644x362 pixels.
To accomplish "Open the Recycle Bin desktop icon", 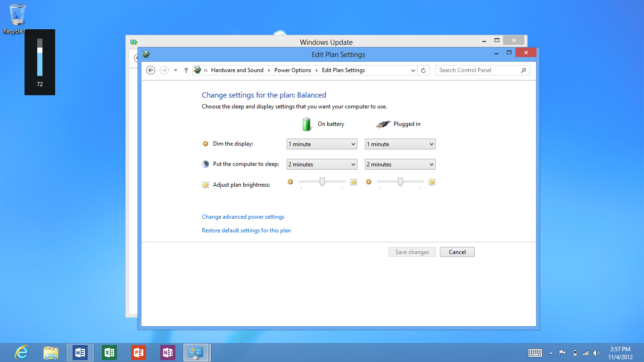I will pos(17,19).
